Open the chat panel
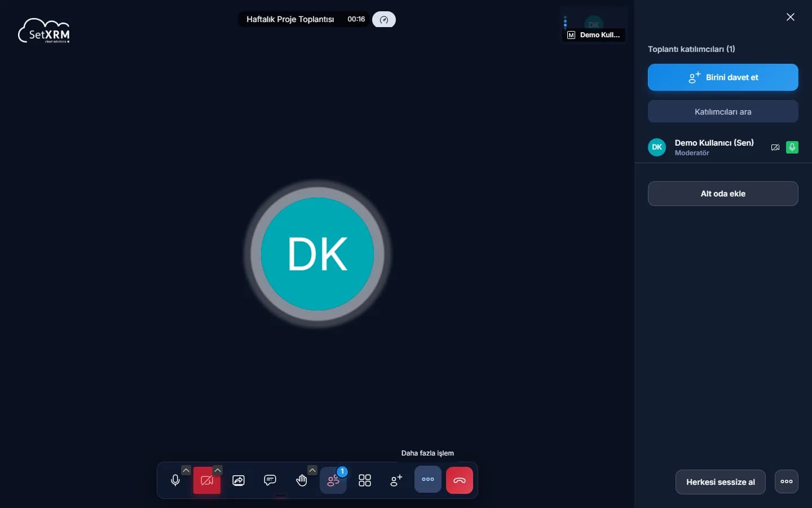Screen dimensions: 812x508 point(270,480)
